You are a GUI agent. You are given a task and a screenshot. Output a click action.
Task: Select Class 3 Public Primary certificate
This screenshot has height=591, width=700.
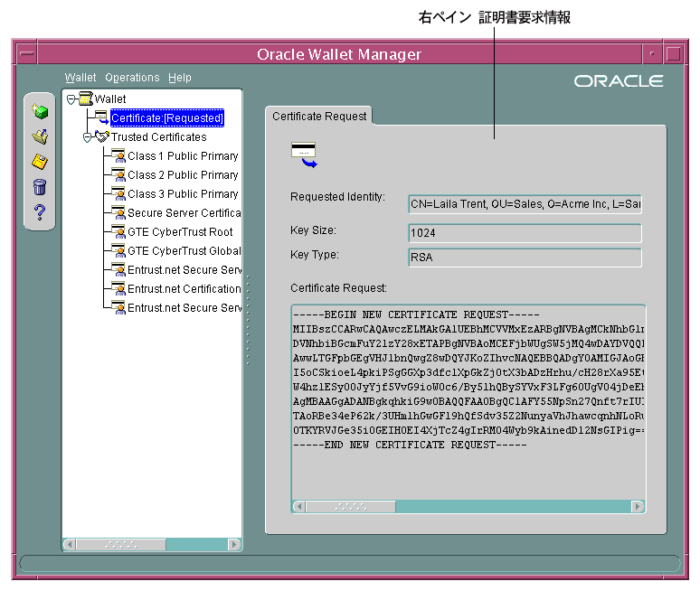183,194
